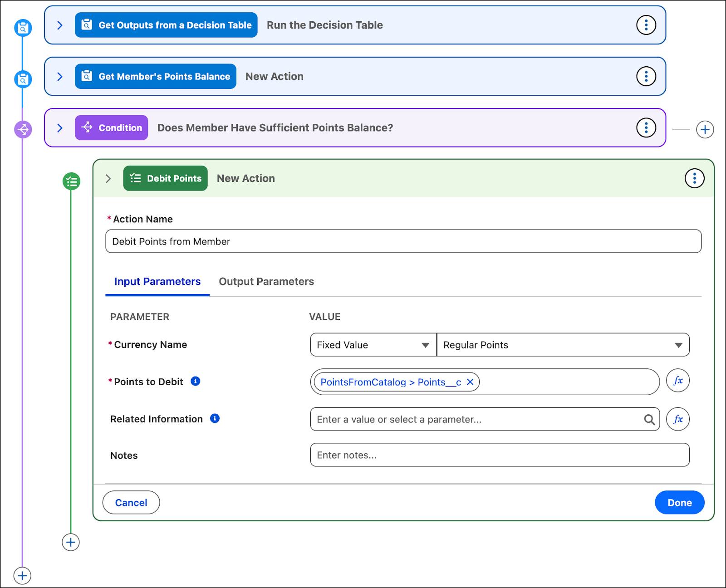Show info tooltip for Points to Debit
Screen dimensions: 726x588
click(196, 381)
